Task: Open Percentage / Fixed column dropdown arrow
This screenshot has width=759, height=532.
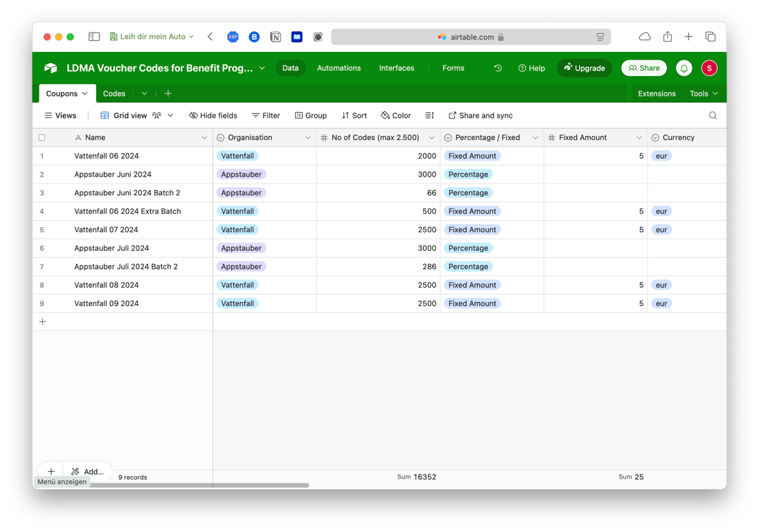Action: (x=535, y=138)
